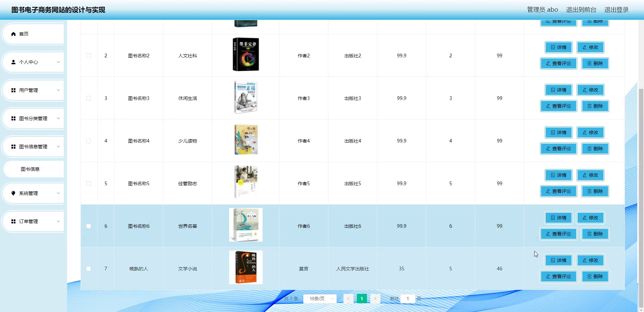
Task: Click the grid icon beside 用户管理
Action: coord(13,90)
